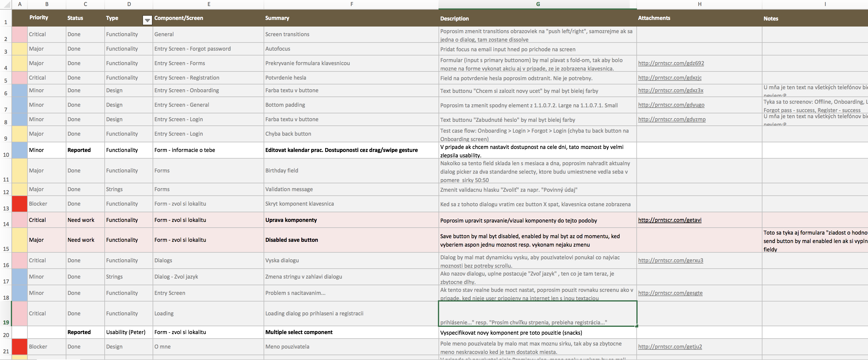Click the prntscr.com/getju2 link

coord(670,347)
